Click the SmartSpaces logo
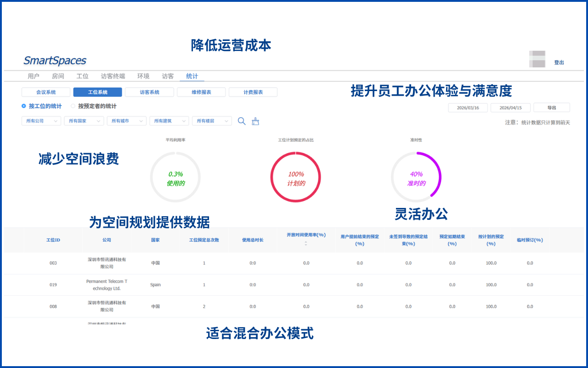The height and width of the screenshot is (368, 588). point(55,61)
